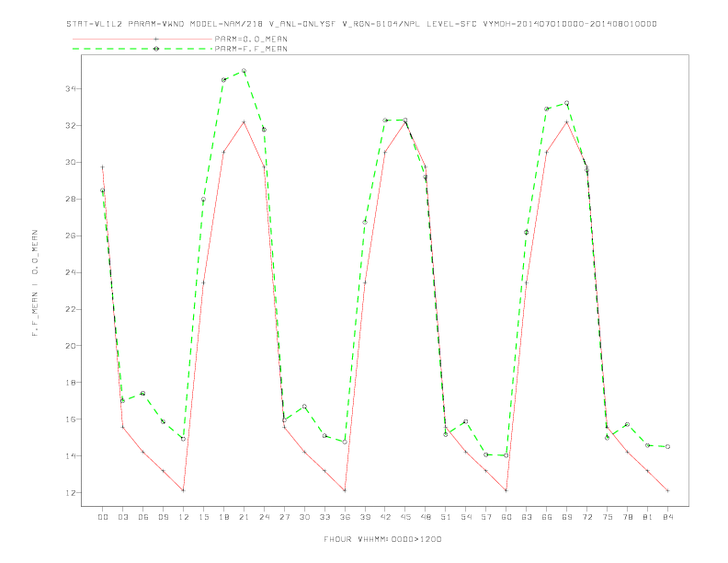728x563 pixels.
Task: Click x-axis tick label 42
Action: click(x=385, y=517)
